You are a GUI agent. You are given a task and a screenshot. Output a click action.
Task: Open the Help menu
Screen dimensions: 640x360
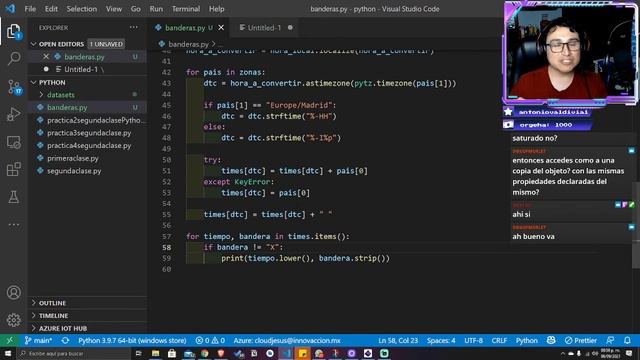[x=216, y=9]
